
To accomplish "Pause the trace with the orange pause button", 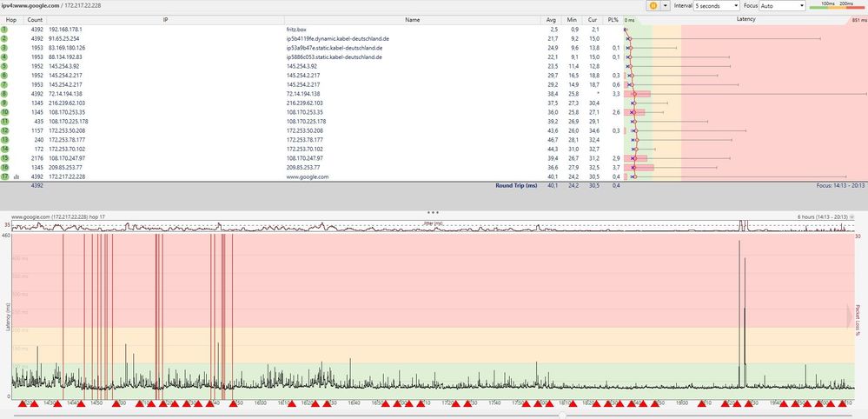I will tap(653, 5).
